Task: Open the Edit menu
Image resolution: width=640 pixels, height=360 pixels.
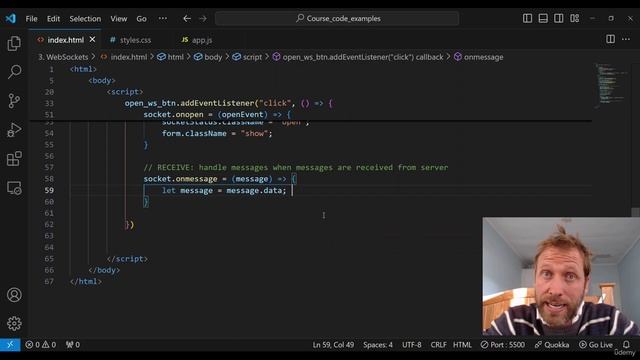Action: point(53,19)
